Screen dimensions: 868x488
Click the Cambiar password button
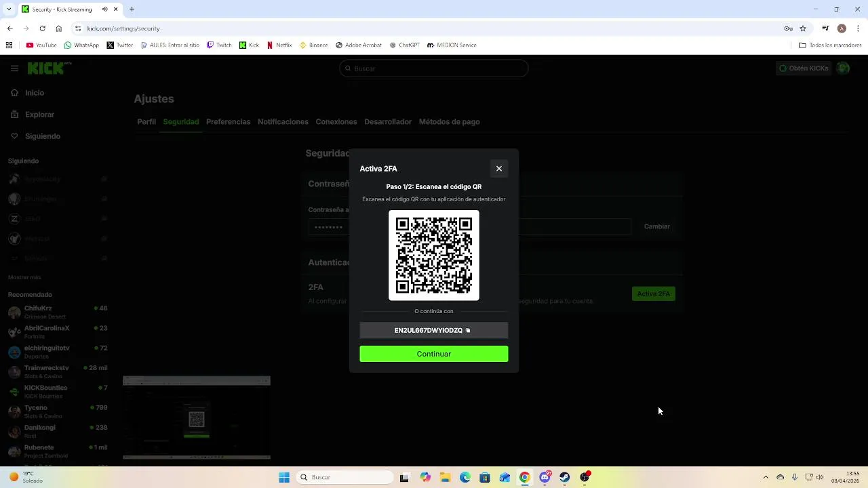(657, 226)
